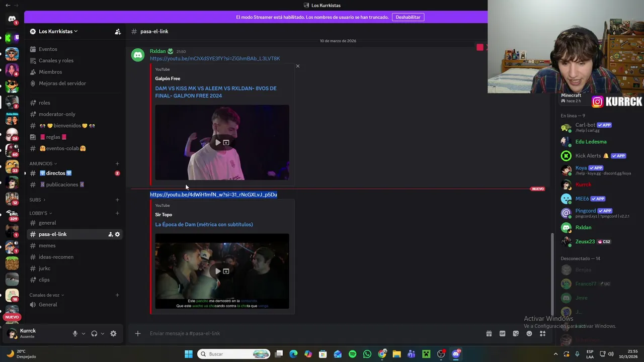Image resolution: width=644 pixels, height=362 pixels.
Task: Expand the SUBS category
Action: [x=37, y=200]
